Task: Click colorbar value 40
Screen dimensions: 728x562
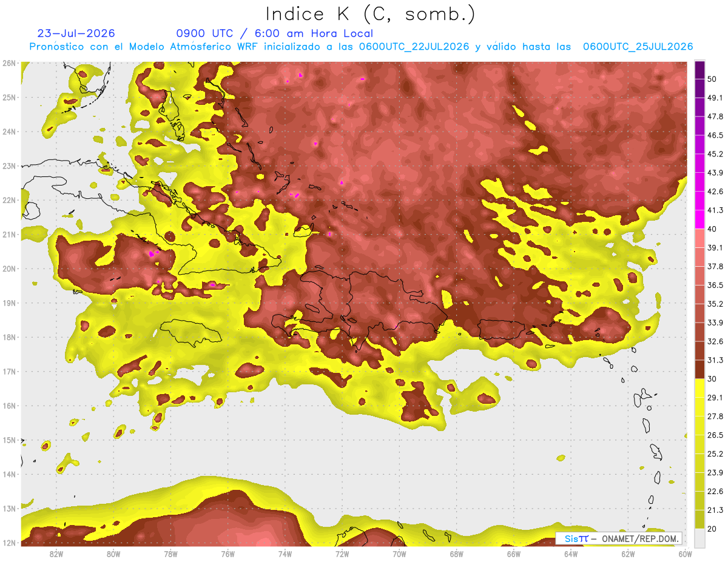Action: 712,229
